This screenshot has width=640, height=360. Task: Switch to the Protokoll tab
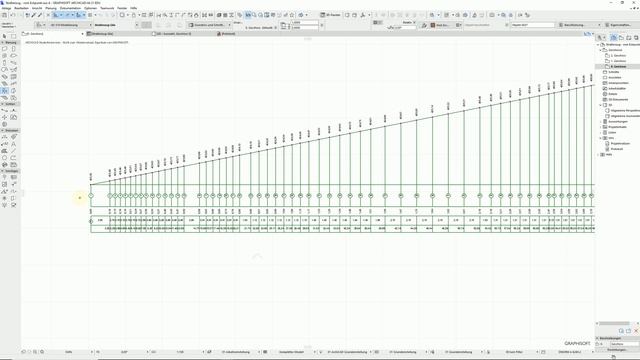227,34
